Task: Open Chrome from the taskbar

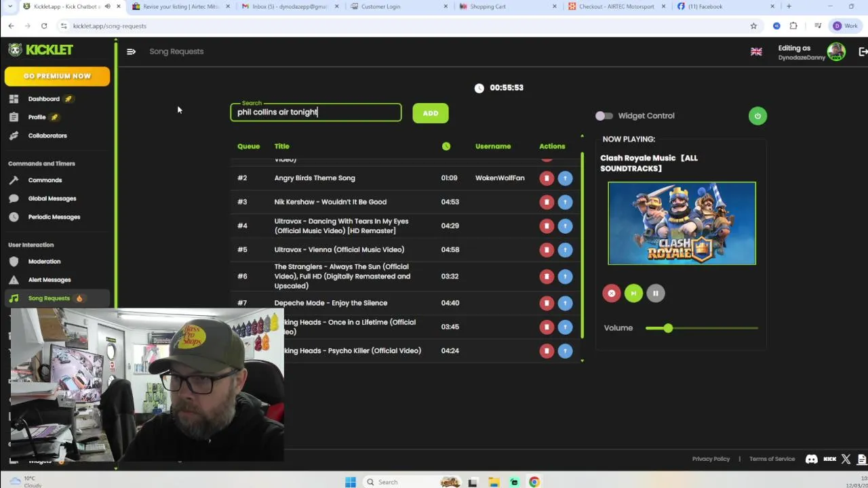Action: click(534, 482)
